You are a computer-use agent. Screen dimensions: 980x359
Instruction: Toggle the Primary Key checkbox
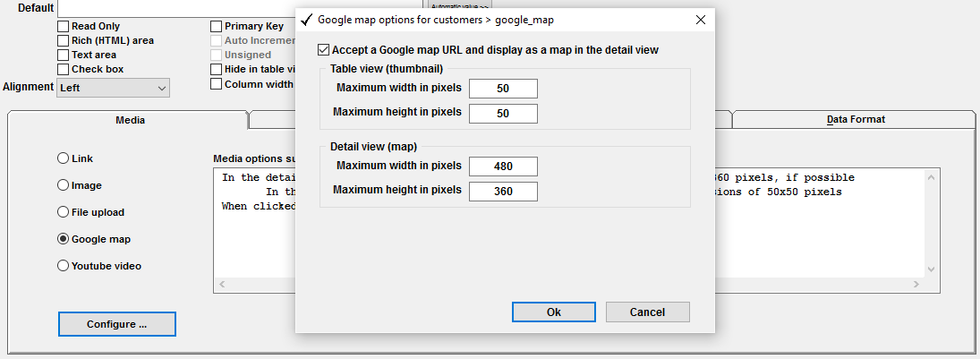pos(216,26)
